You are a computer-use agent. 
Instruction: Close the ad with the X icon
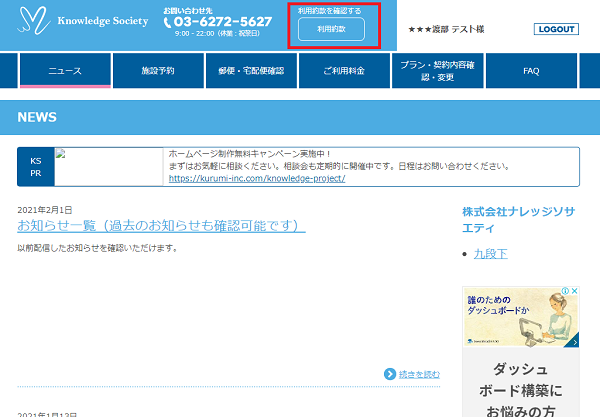573,292
